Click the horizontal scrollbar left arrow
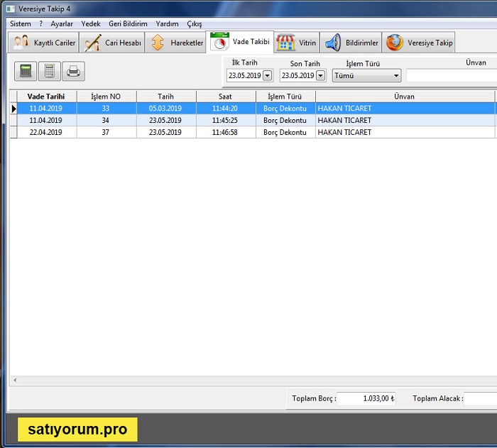 coord(15,380)
